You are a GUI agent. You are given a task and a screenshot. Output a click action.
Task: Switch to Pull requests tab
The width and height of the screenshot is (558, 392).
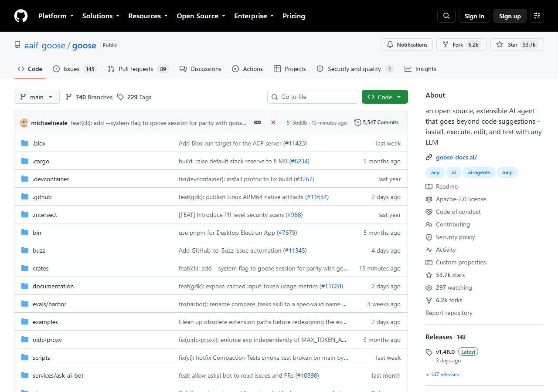[x=138, y=69]
